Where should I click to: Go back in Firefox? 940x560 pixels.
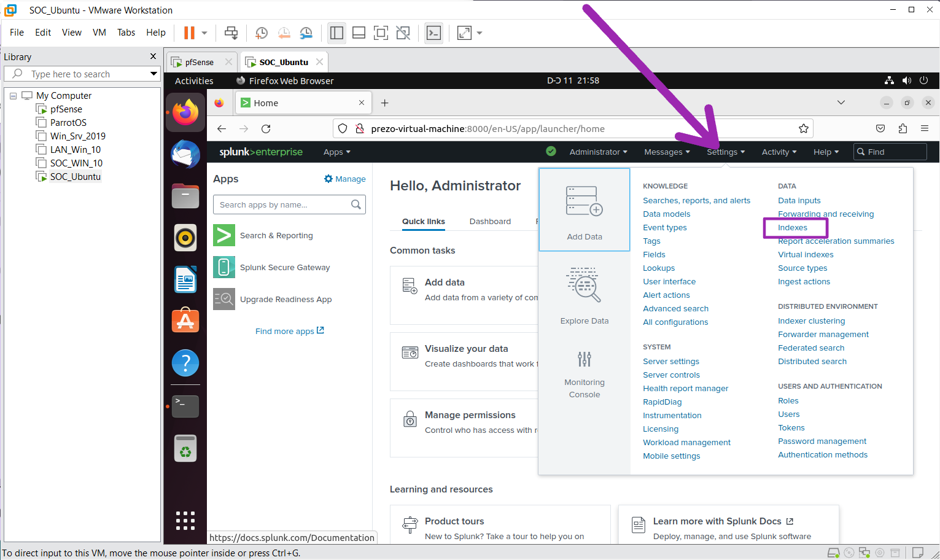[x=222, y=128]
